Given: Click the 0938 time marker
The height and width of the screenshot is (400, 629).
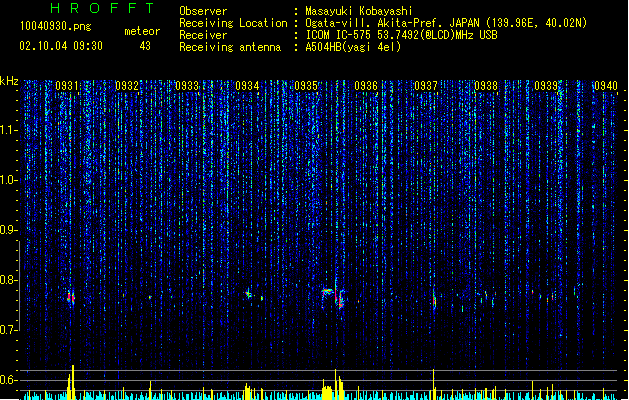Looking at the screenshot, I should (x=486, y=86).
